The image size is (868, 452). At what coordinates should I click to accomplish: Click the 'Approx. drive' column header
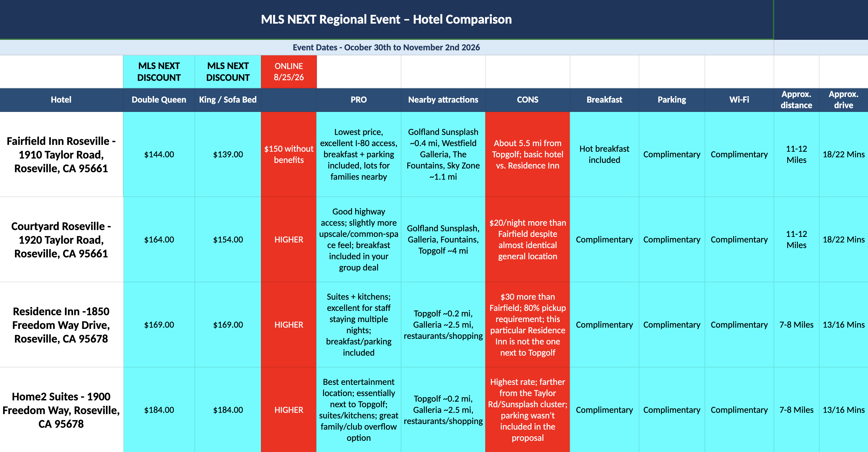click(x=844, y=100)
